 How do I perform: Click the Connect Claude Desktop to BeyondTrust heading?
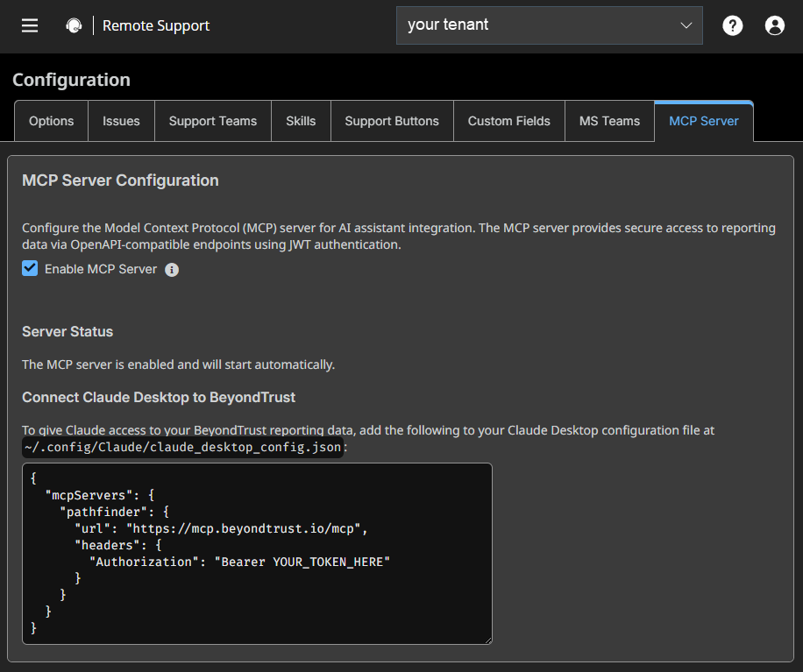pos(159,398)
